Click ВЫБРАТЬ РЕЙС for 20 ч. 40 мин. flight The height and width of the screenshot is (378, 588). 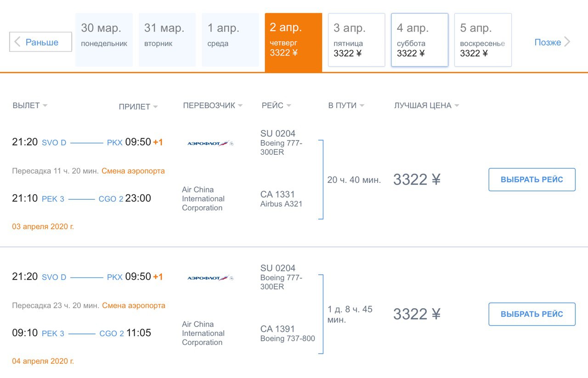pos(532,180)
